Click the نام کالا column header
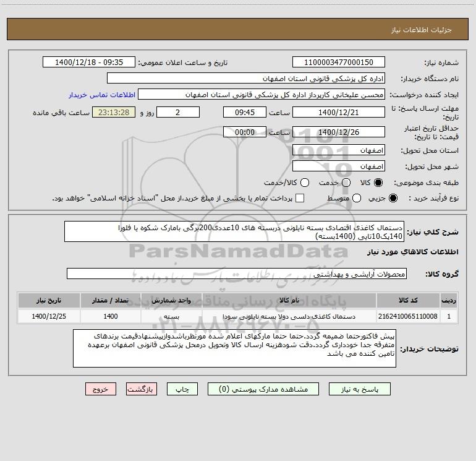The height and width of the screenshot is (461, 476). (289, 300)
